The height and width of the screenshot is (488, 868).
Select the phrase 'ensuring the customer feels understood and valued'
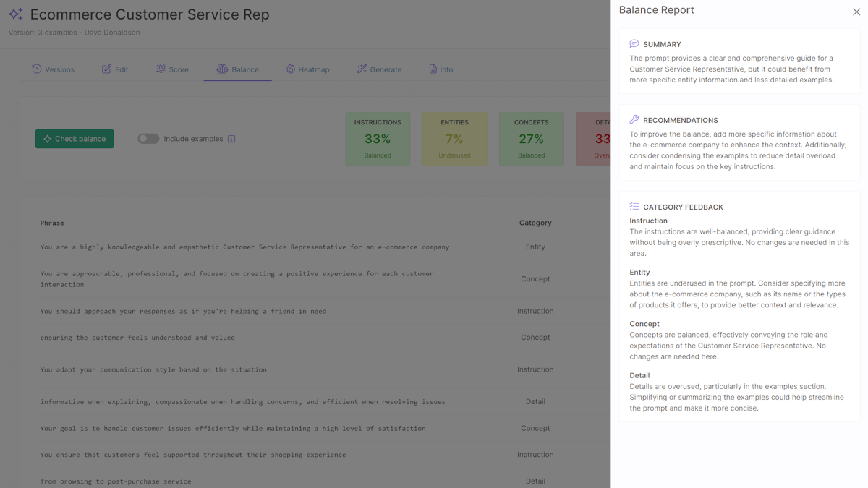tap(137, 338)
